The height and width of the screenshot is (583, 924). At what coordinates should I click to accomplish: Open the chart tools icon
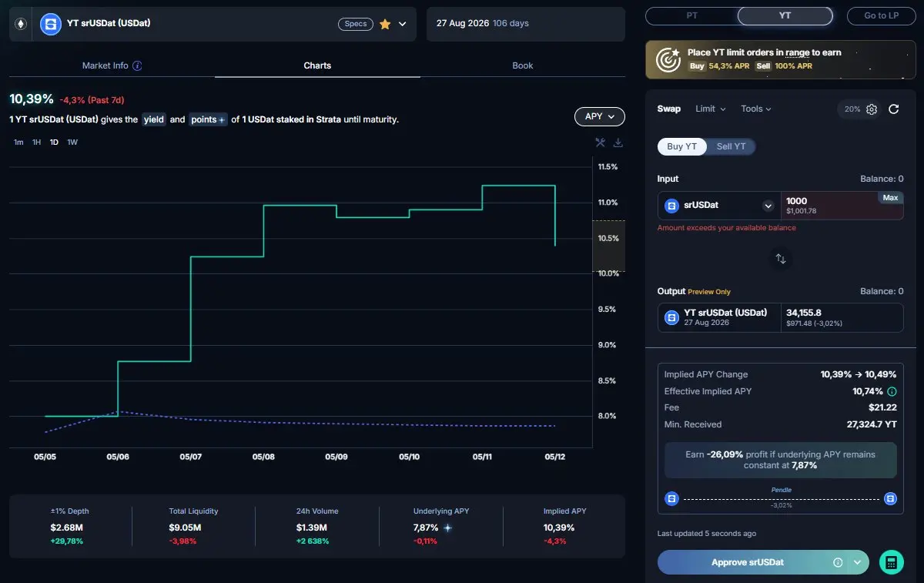tap(601, 142)
